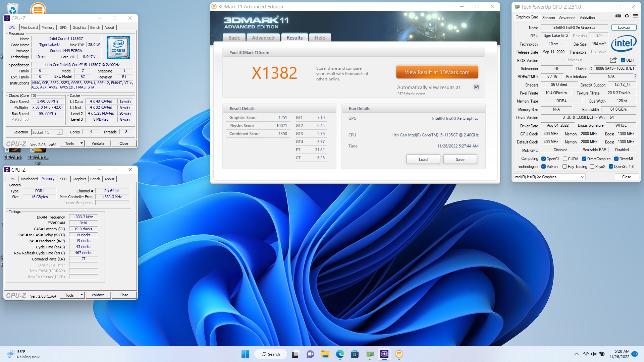644x362 pixels.
Task: Click the battery tray icon
Action: 602,354
